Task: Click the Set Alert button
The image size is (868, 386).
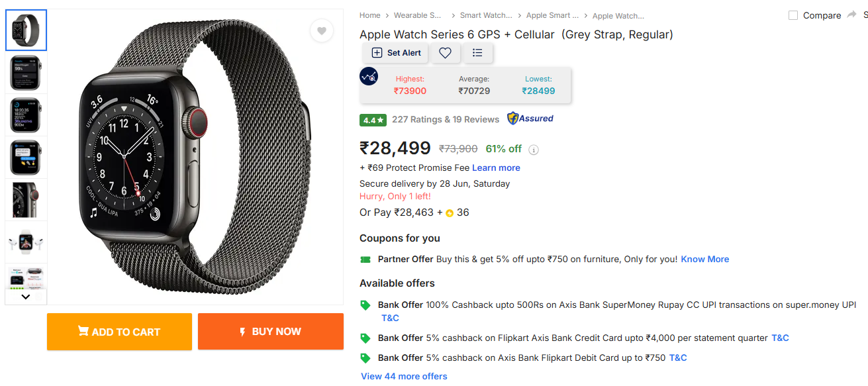Action: click(x=396, y=53)
